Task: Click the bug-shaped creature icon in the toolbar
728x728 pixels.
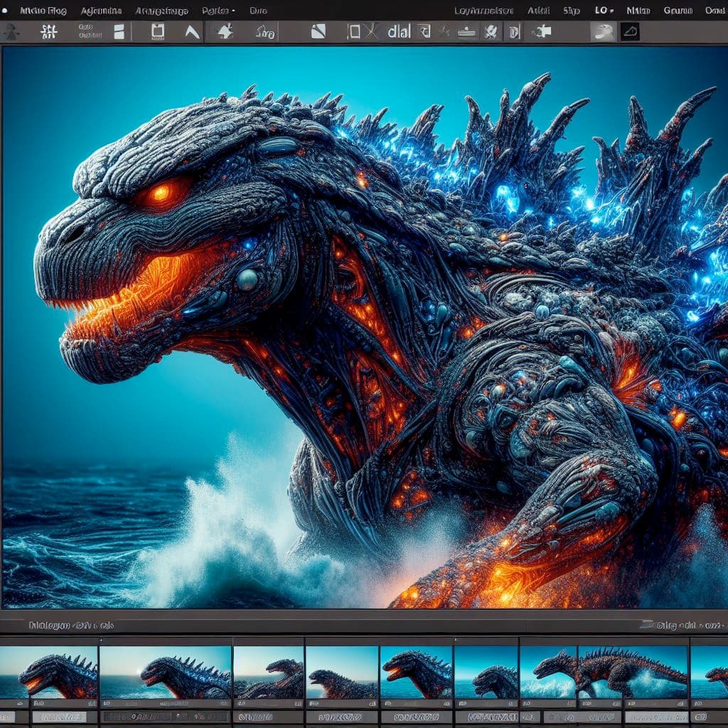Action: click(x=491, y=31)
